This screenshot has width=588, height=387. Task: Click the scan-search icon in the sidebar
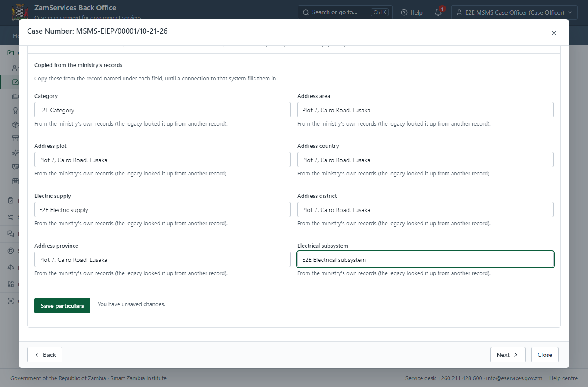point(11,301)
